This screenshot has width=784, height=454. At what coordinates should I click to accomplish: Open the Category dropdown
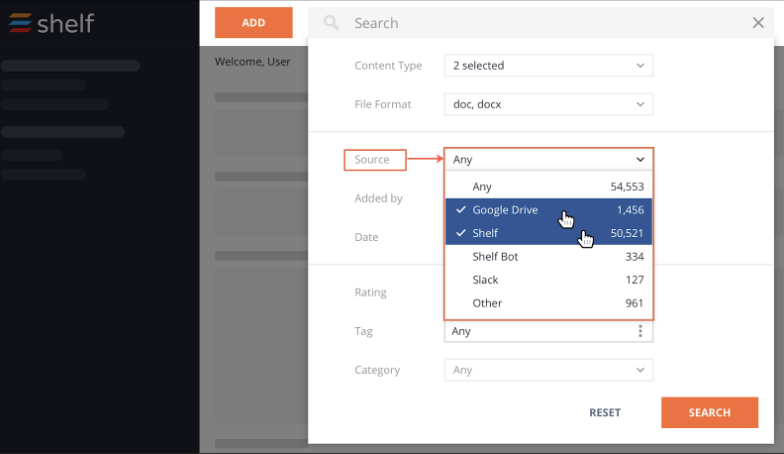(x=548, y=370)
